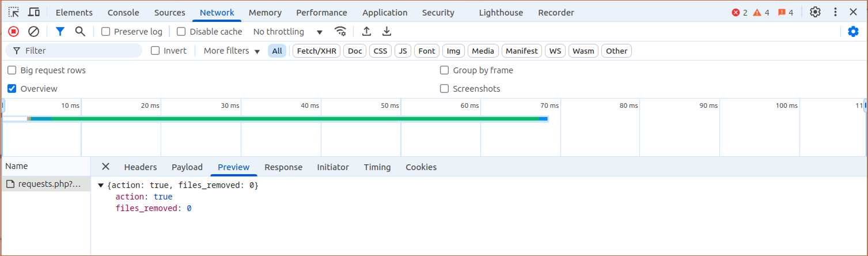Import HAR file with upload icon
This screenshot has width=868, height=256.
tap(366, 32)
